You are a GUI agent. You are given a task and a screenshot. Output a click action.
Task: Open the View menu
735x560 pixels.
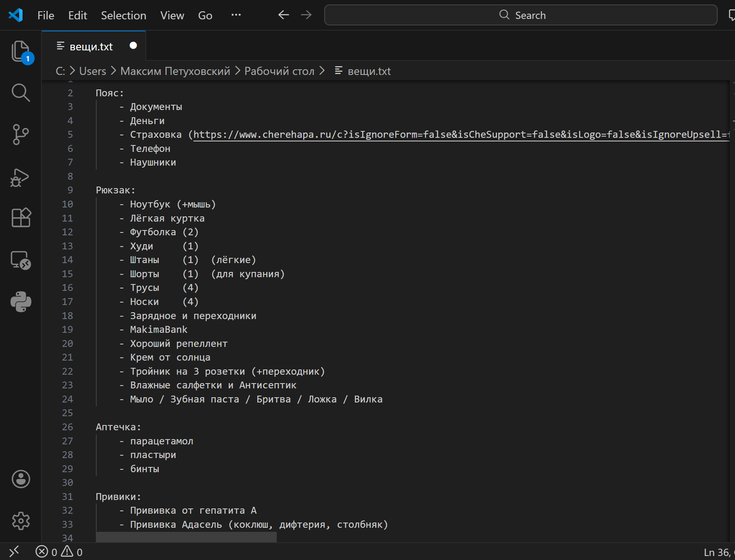pyautogui.click(x=172, y=15)
